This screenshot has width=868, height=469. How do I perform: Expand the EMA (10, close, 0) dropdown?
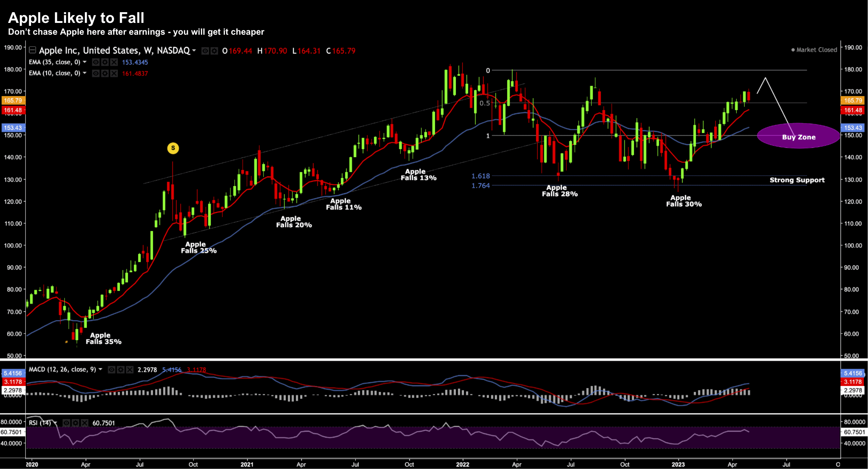pyautogui.click(x=85, y=73)
